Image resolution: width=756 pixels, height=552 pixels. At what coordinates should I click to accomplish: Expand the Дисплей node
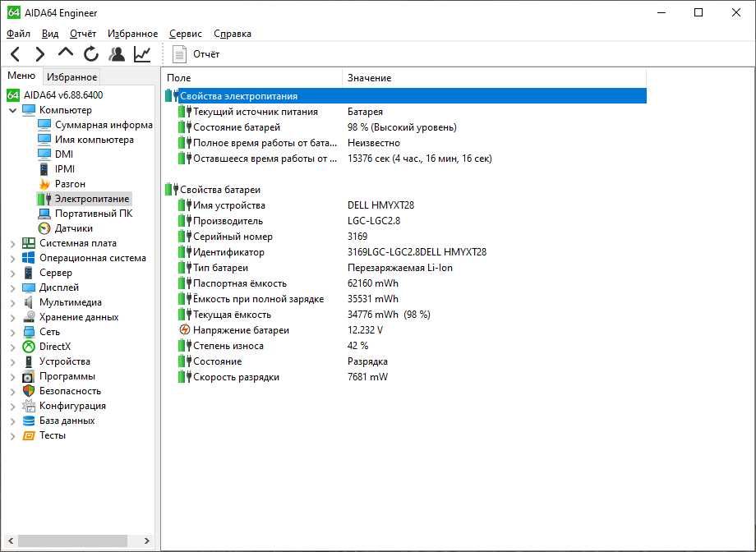point(13,288)
